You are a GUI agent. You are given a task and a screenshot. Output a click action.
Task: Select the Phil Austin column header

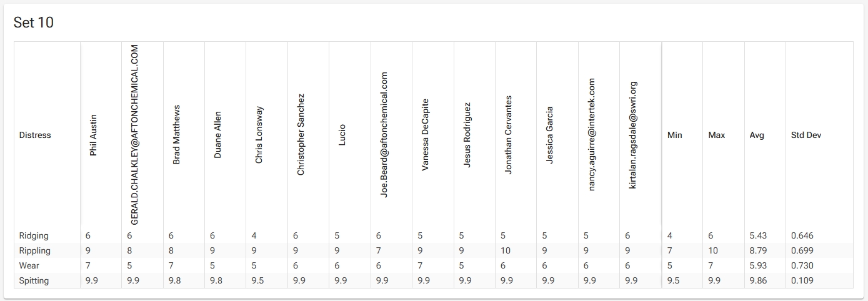93,135
